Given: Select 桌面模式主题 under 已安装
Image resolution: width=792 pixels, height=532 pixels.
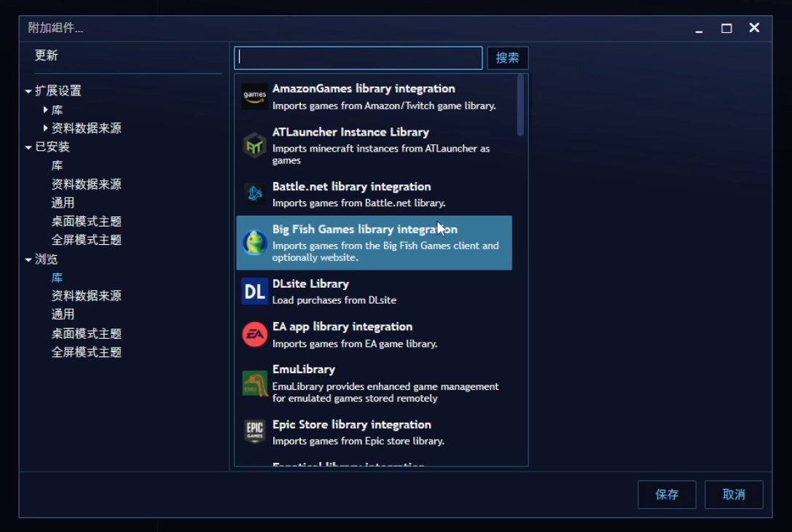Looking at the screenshot, I should pos(87,222).
